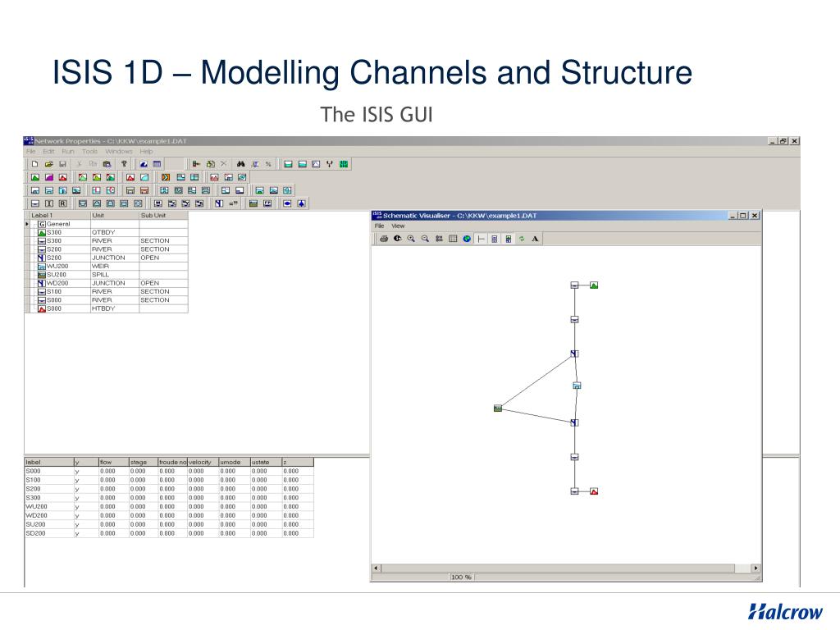Click the percent sign toolbar icon
The image size is (840, 630).
tap(268, 164)
